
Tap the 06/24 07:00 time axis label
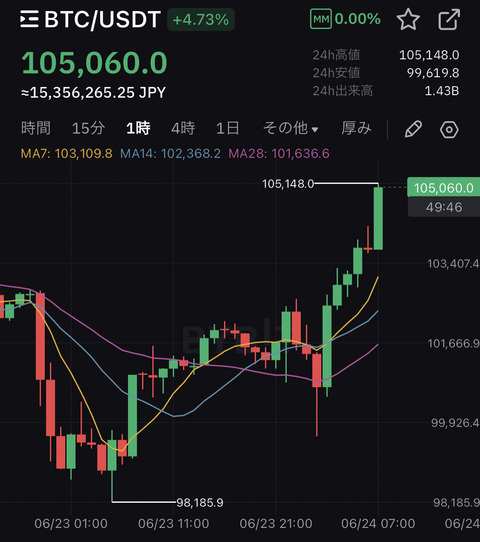pos(378,524)
